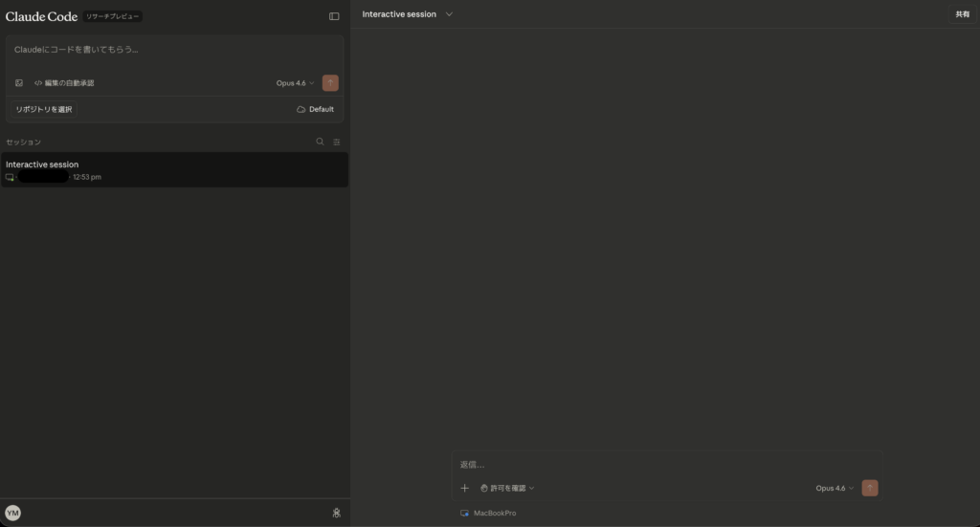The image size is (980, 527).
Task: Click the plus icon in the reply box
Action: (x=465, y=488)
